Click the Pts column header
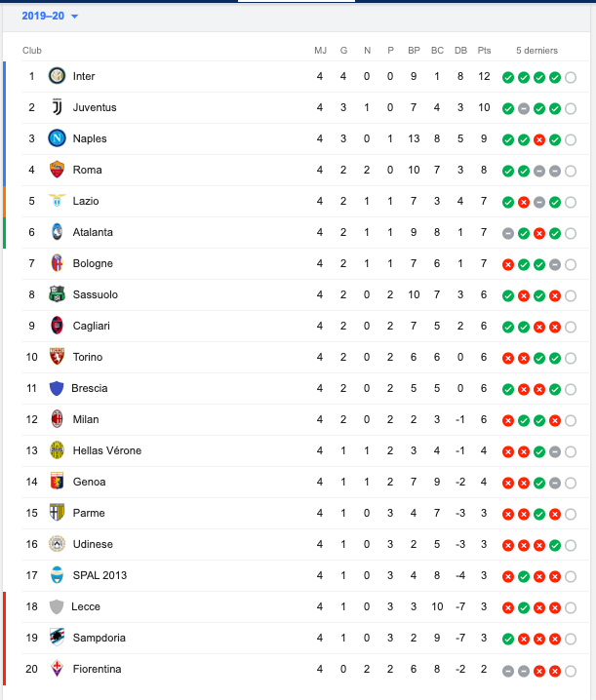The width and height of the screenshot is (596, 700). 484,51
